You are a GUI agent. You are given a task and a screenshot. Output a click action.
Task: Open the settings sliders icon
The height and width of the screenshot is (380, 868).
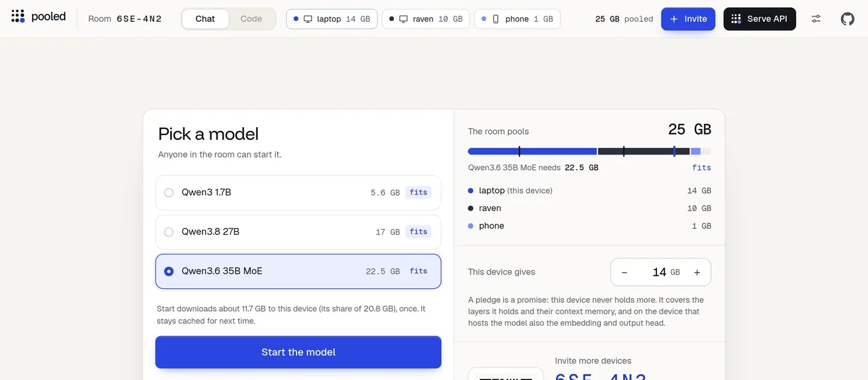[x=816, y=19]
